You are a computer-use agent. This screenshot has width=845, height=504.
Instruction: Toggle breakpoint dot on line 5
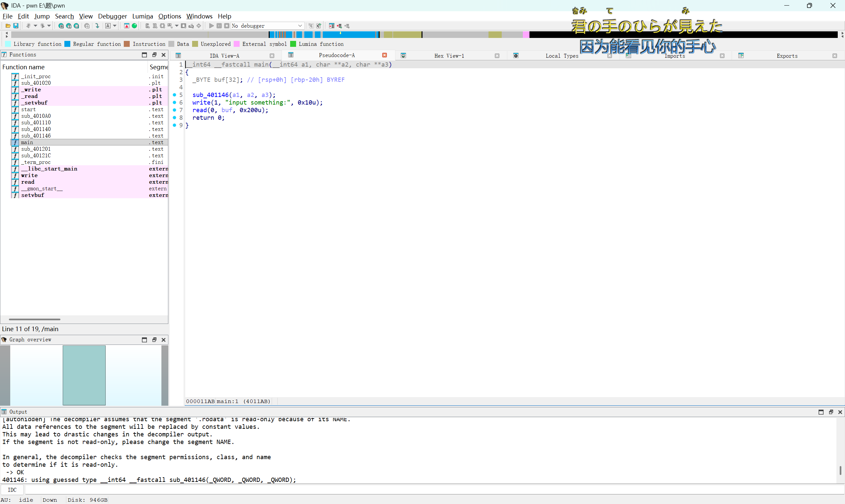[175, 95]
